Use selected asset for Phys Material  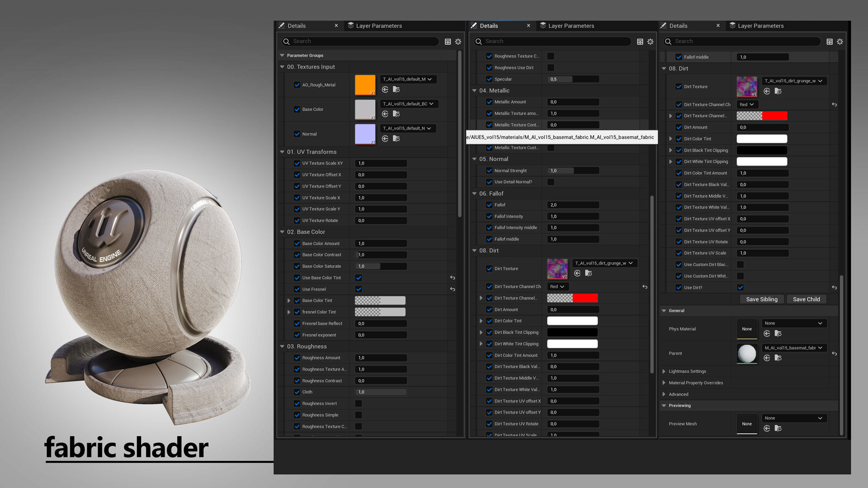tap(767, 333)
